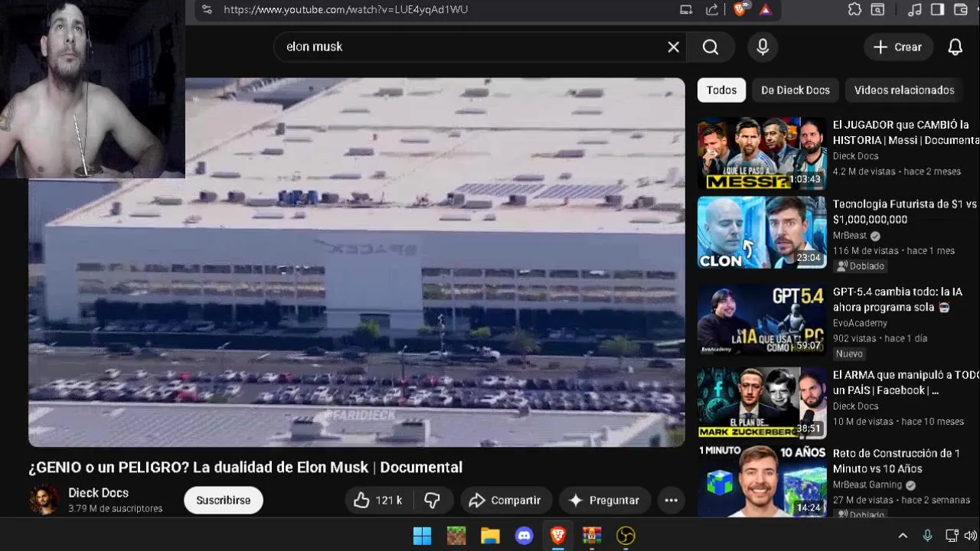Click the Compartir share button
980x551 pixels.
(505, 500)
